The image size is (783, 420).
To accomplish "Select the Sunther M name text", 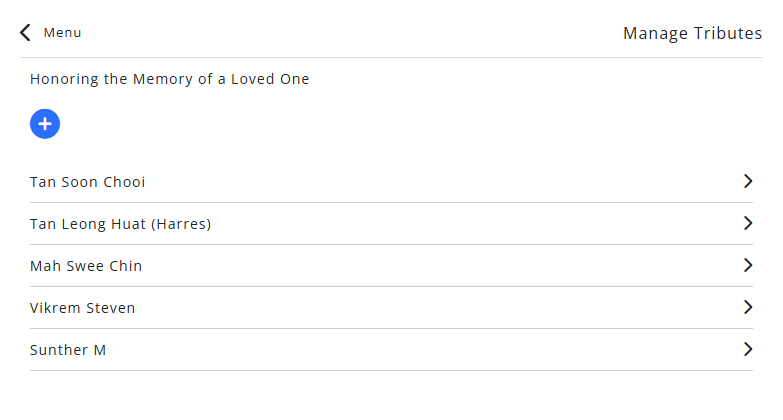I will (x=68, y=350).
